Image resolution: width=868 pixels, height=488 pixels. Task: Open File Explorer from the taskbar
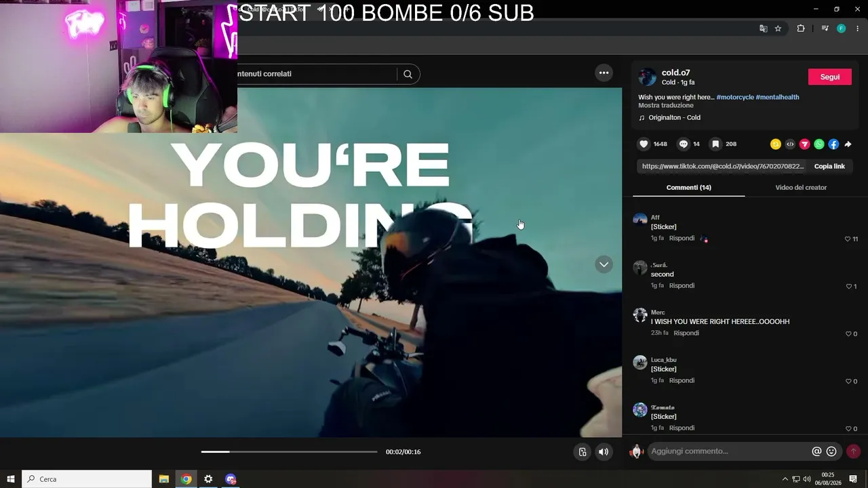tap(164, 479)
